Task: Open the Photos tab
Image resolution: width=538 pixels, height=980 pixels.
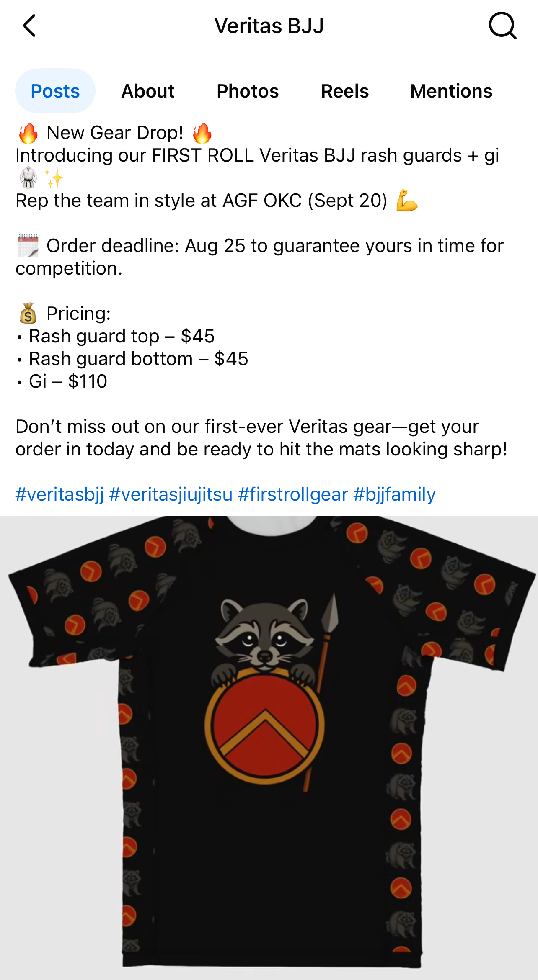Action: (x=248, y=91)
